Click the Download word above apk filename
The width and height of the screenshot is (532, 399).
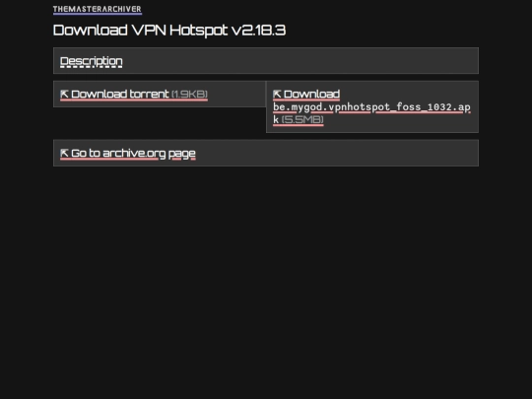pos(311,94)
